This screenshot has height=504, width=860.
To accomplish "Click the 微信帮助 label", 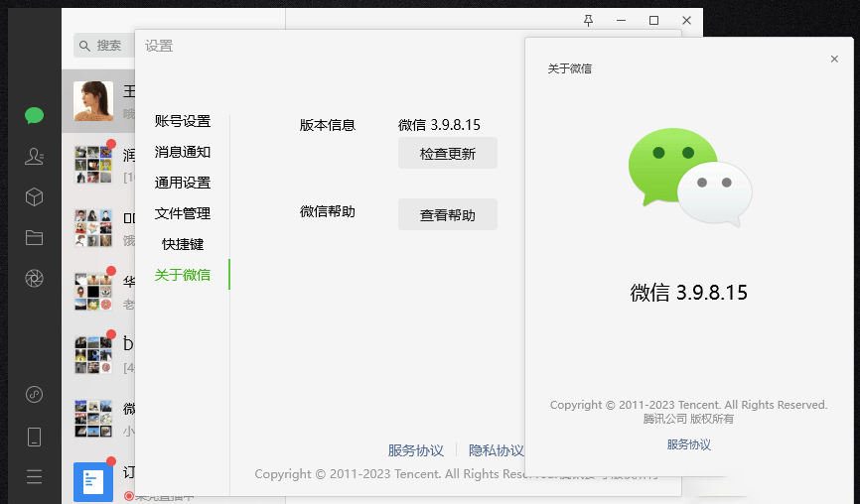I will [x=328, y=211].
